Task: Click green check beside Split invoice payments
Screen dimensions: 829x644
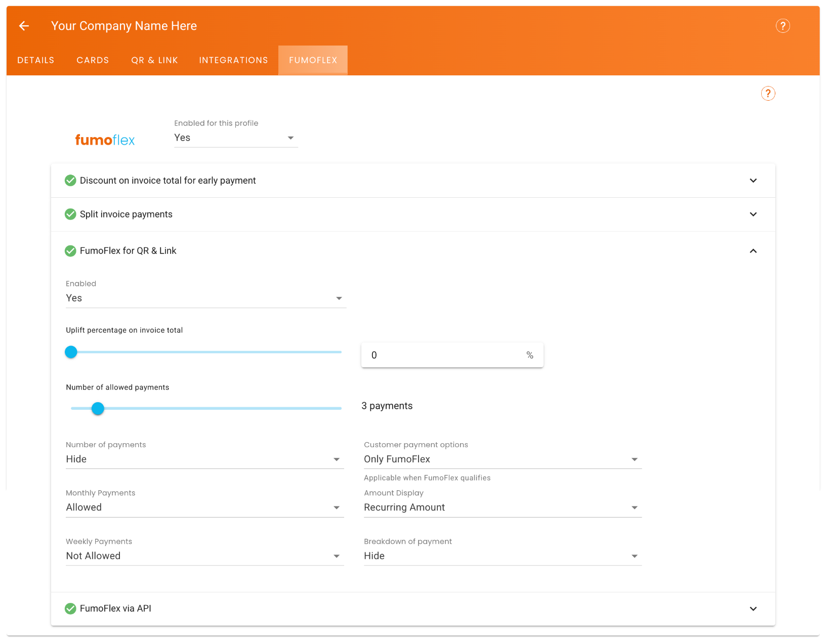Action: [x=70, y=214]
